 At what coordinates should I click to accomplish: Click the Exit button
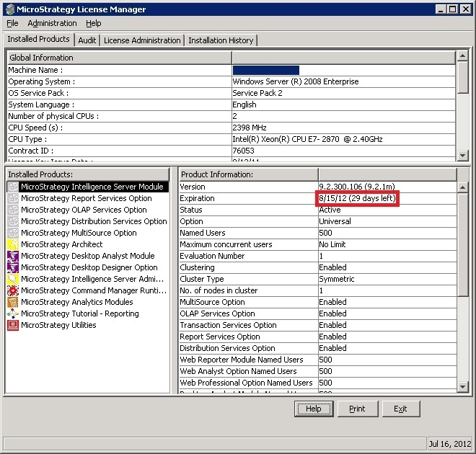point(401,409)
